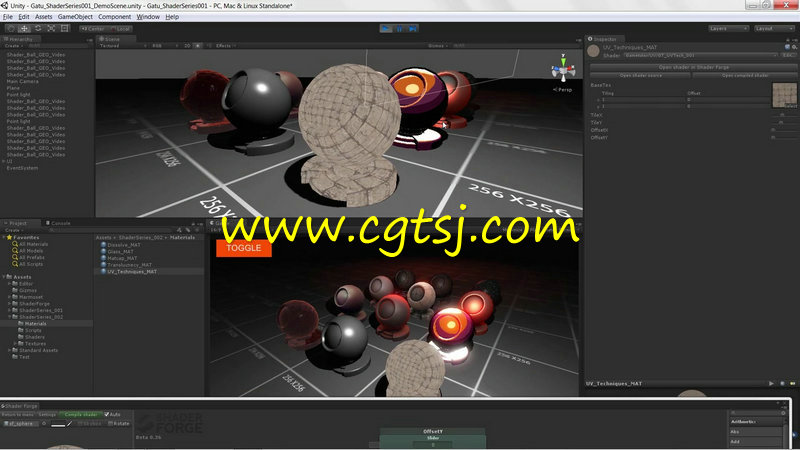Click the Edit shader button

coord(788,55)
